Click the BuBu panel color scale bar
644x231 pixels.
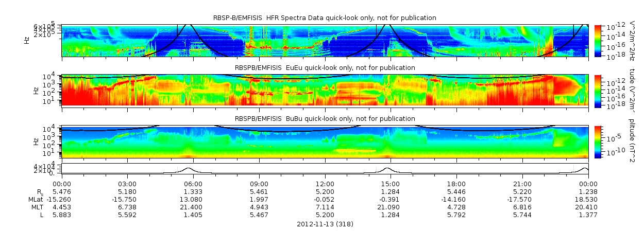tap(598, 141)
